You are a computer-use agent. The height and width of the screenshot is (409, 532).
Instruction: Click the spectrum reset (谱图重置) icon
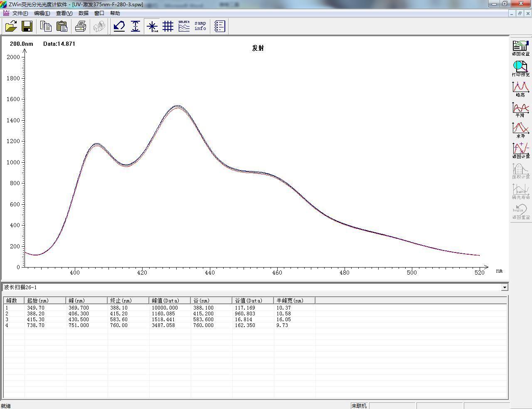coord(521,211)
